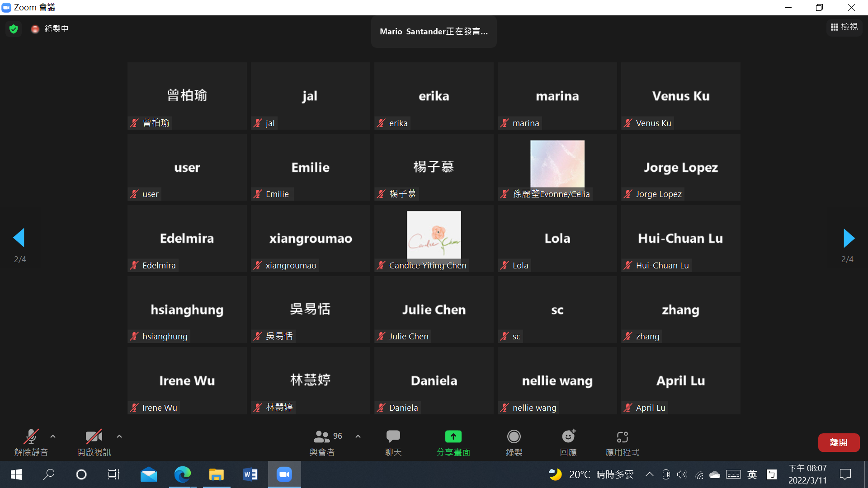
Task: Click the Hui-Chuan Lu name label
Action: pyautogui.click(x=662, y=265)
